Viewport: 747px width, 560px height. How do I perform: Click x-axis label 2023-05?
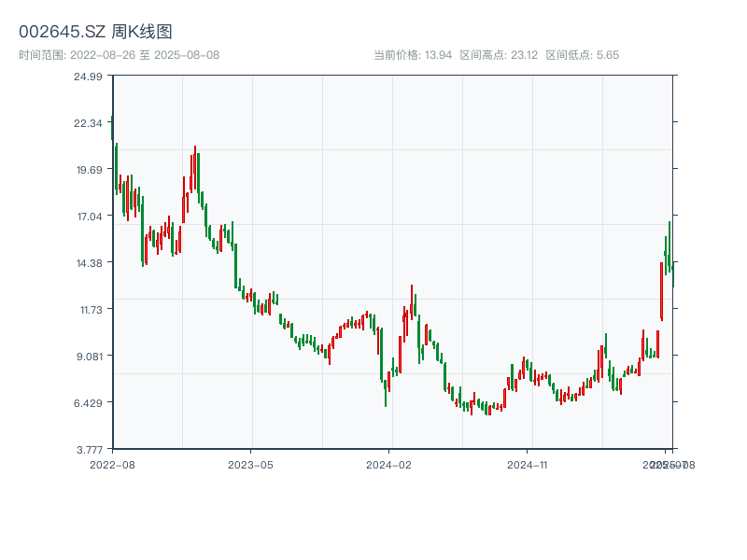tap(250, 465)
